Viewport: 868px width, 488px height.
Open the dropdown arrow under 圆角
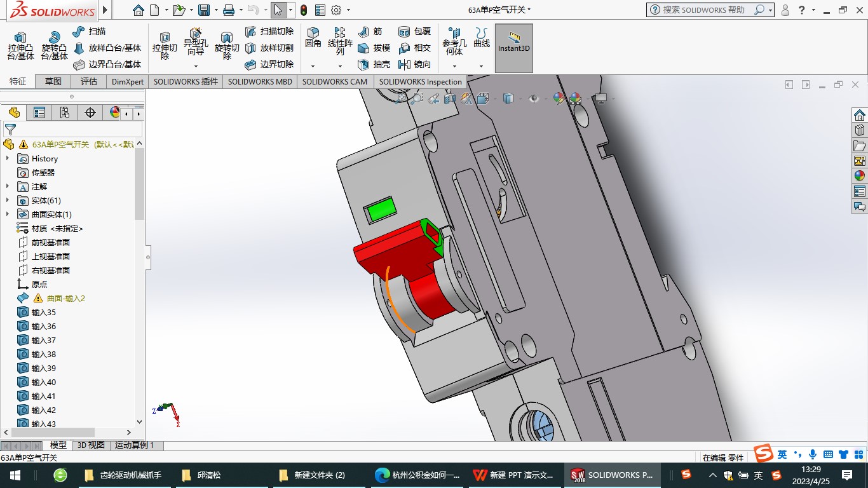pos(313,66)
